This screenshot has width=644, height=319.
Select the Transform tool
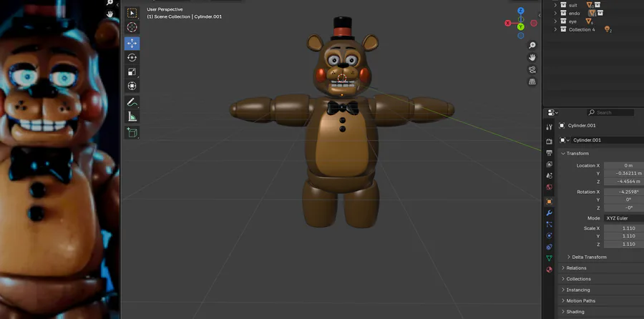click(132, 86)
